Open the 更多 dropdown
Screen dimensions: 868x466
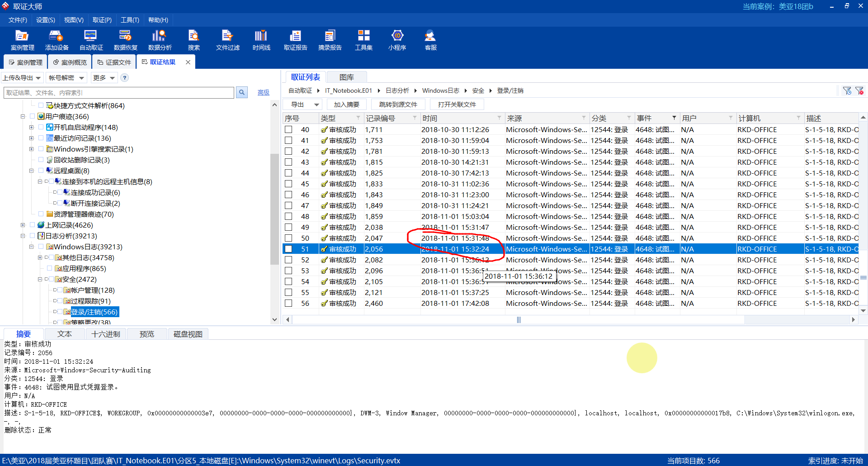104,78
